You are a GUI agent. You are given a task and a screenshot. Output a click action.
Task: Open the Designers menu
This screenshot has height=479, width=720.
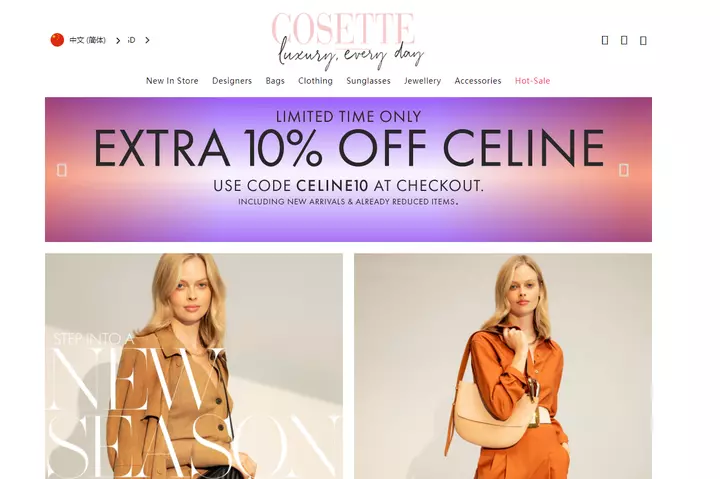pos(232,81)
